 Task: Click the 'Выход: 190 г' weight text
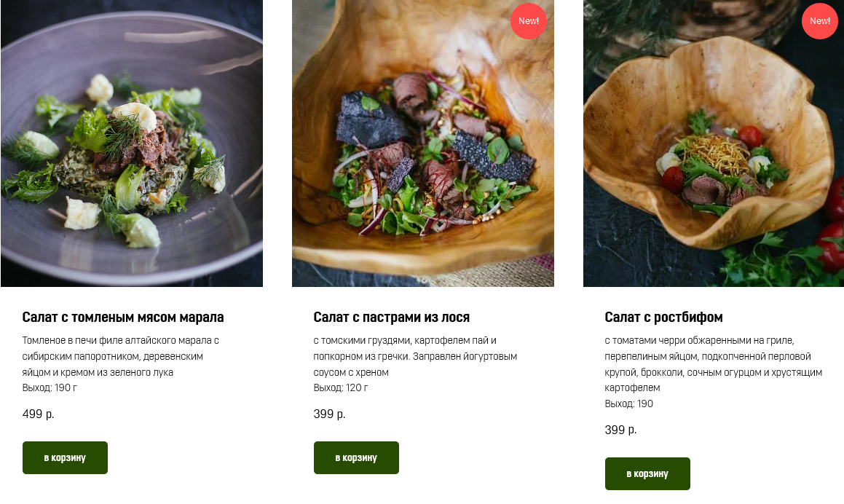tap(50, 387)
